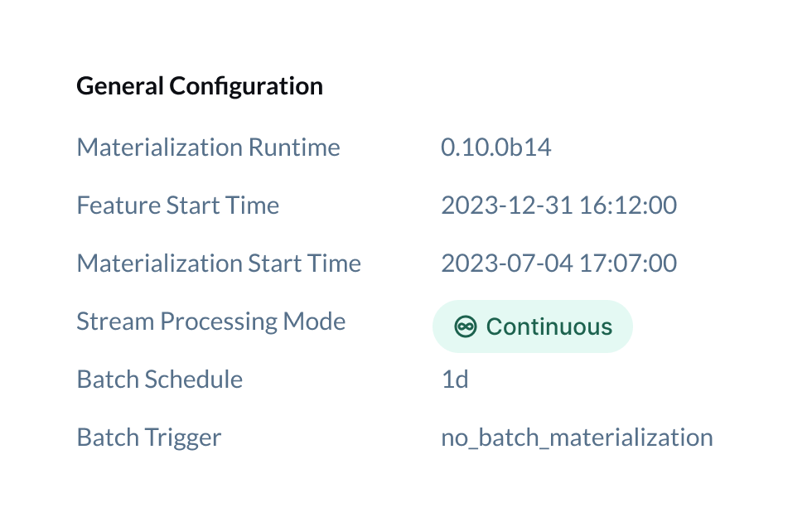Select the 2023-07-04 17:07:00 timestamp
The width and height of the screenshot is (812, 527).
pyautogui.click(x=558, y=263)
